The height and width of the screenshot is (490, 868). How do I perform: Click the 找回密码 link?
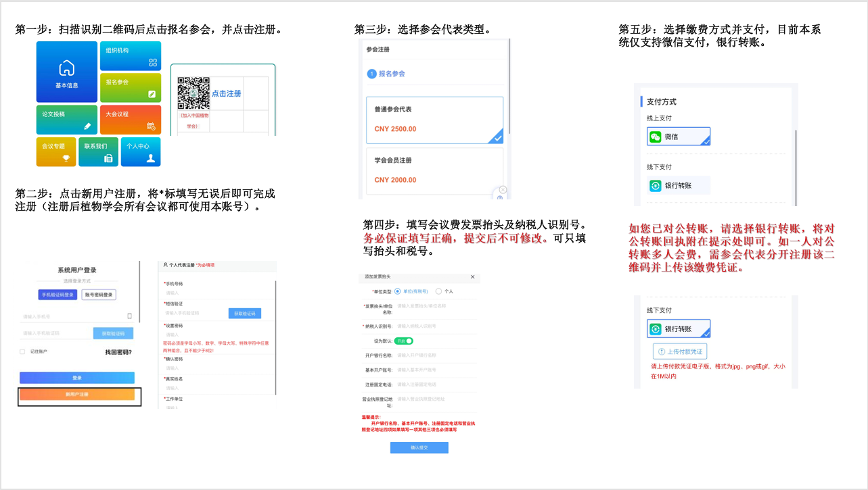[118, 352]
